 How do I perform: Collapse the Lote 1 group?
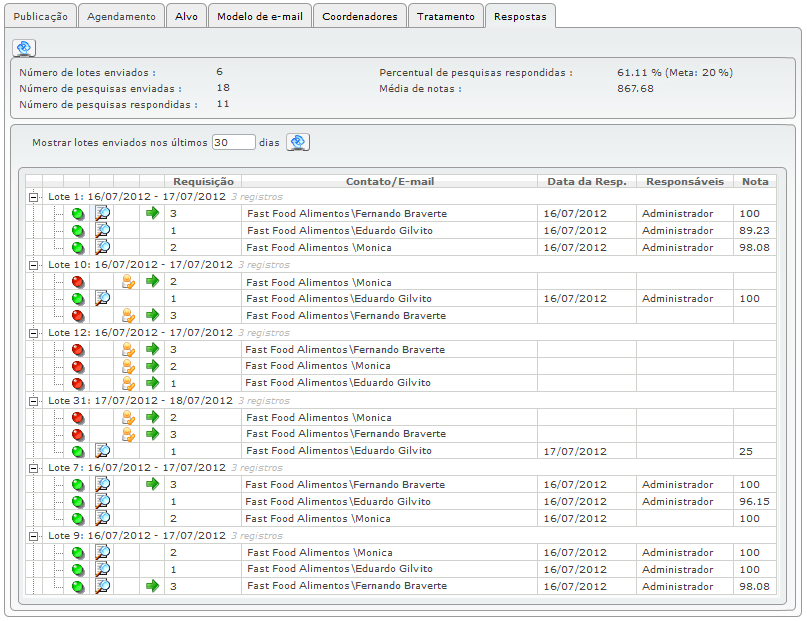coord(34,197)
